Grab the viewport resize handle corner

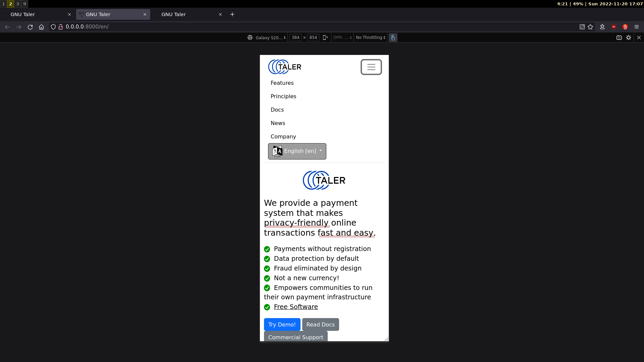pos(386,339)
